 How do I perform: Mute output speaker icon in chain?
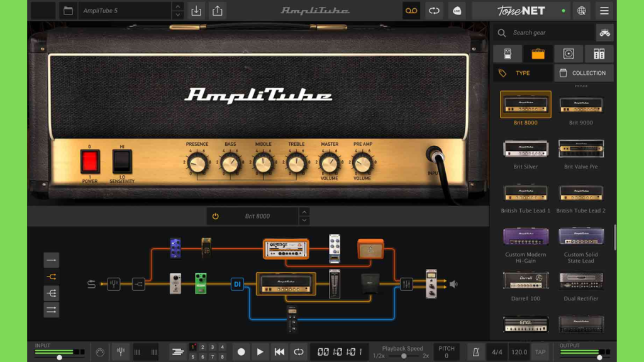click(x=453, y=284)
